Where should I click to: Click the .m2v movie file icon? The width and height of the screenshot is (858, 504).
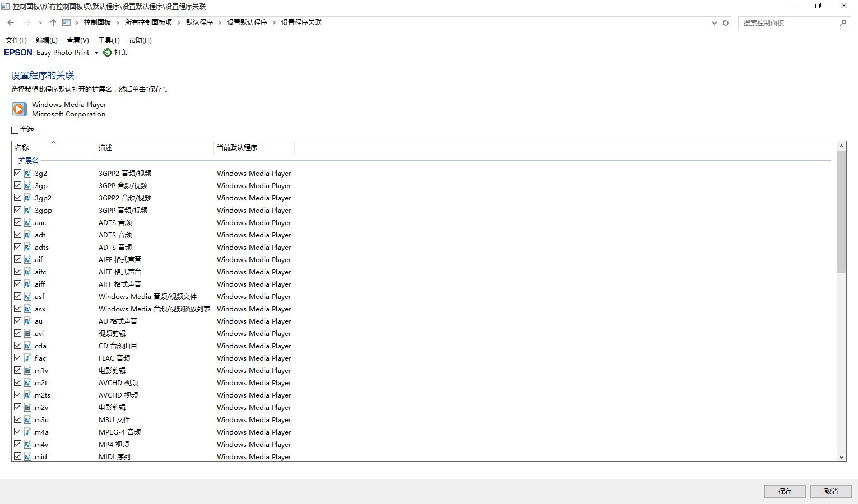[27, 407]
